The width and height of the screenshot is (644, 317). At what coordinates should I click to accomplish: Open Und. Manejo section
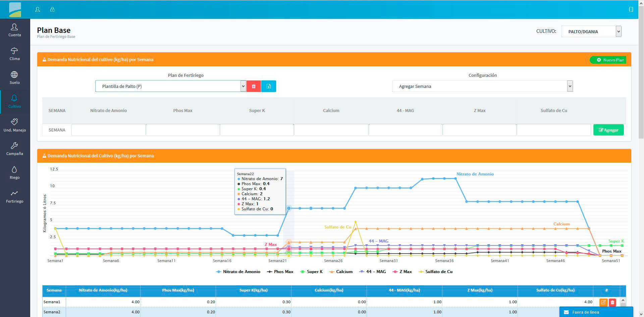click(x=14, y=125)
